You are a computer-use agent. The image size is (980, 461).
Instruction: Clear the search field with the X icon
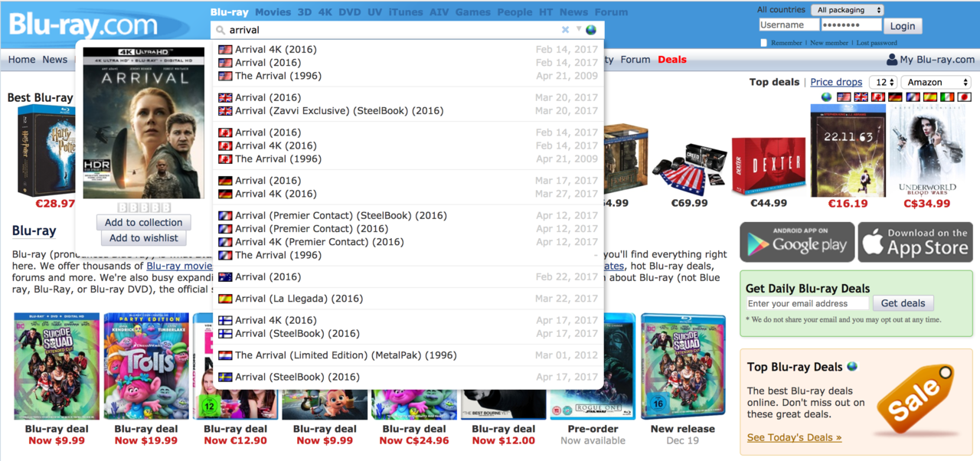[566, 30]
